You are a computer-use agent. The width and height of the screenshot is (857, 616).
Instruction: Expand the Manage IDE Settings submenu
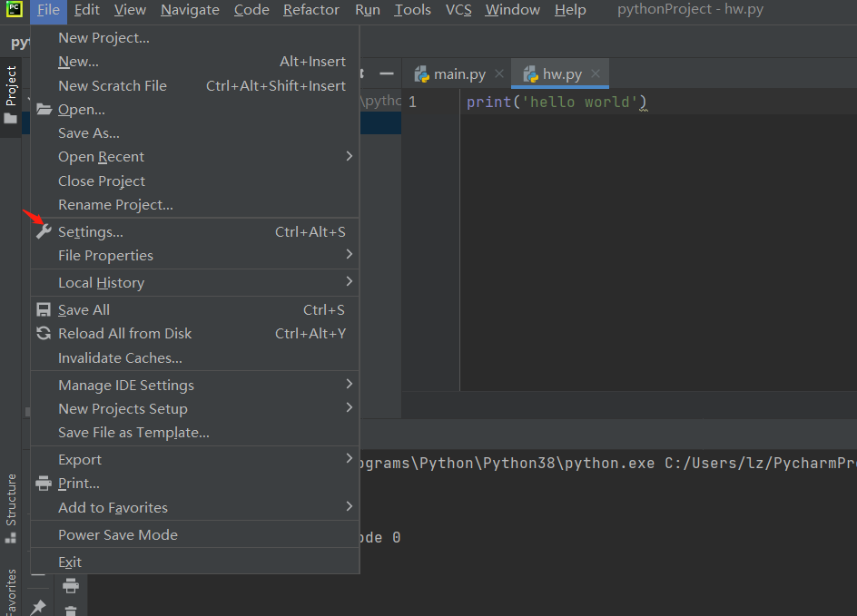click(x=194, y=385)
